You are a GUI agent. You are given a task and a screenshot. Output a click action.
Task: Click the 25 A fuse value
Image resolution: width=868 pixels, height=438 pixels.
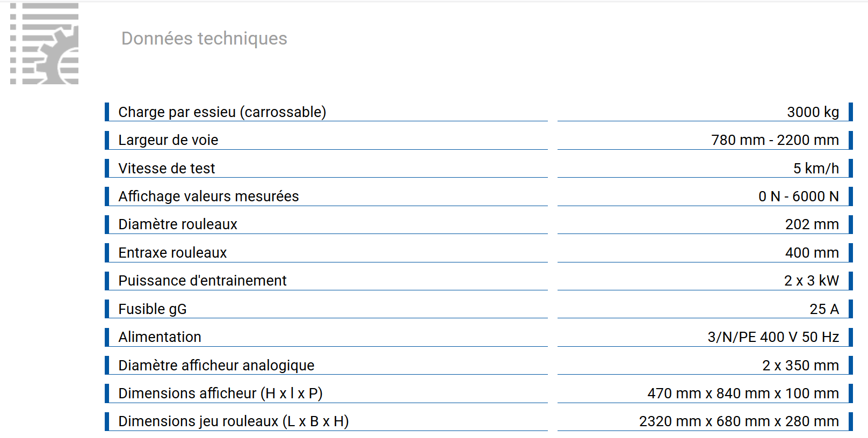824,309
